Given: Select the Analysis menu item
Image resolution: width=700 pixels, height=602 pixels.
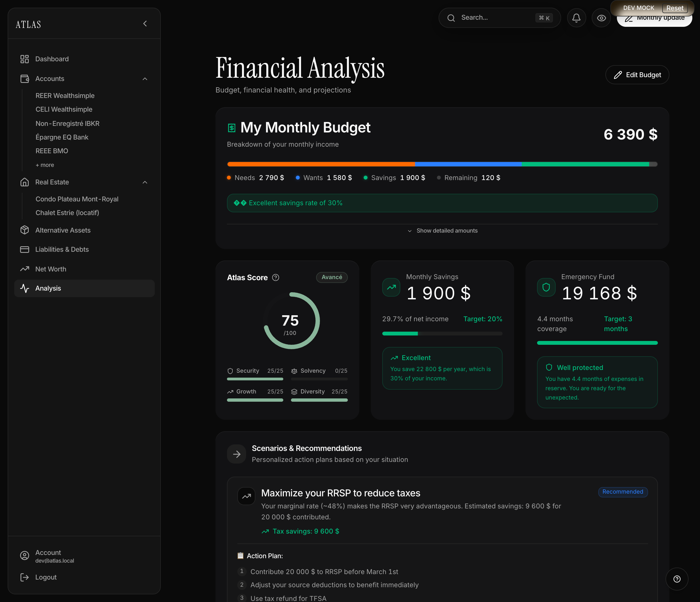Looking at the screenshot, I should click(84, 288).
